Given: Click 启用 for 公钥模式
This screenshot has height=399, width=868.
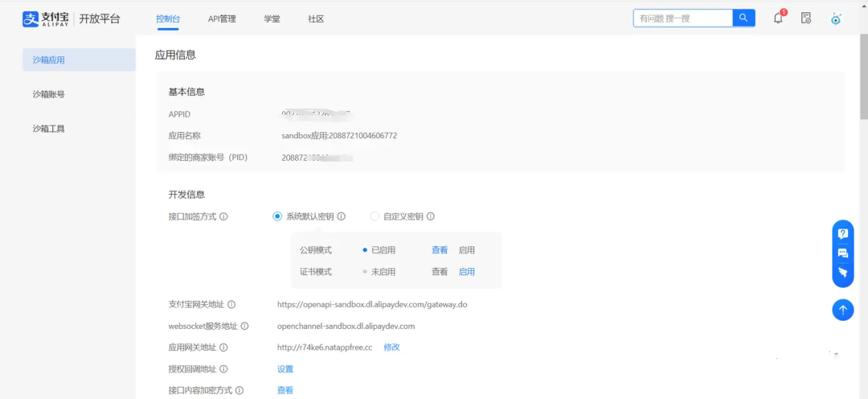Looking at the screenshot, I should click(467, 250).
